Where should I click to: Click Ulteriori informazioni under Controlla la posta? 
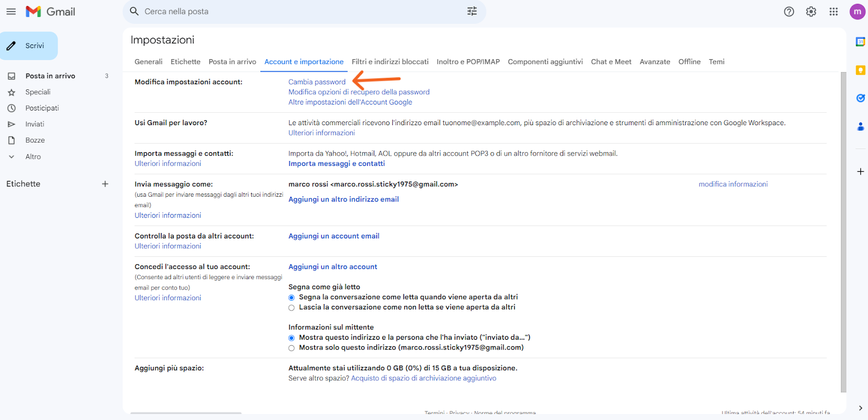click(x=168, y=246)
